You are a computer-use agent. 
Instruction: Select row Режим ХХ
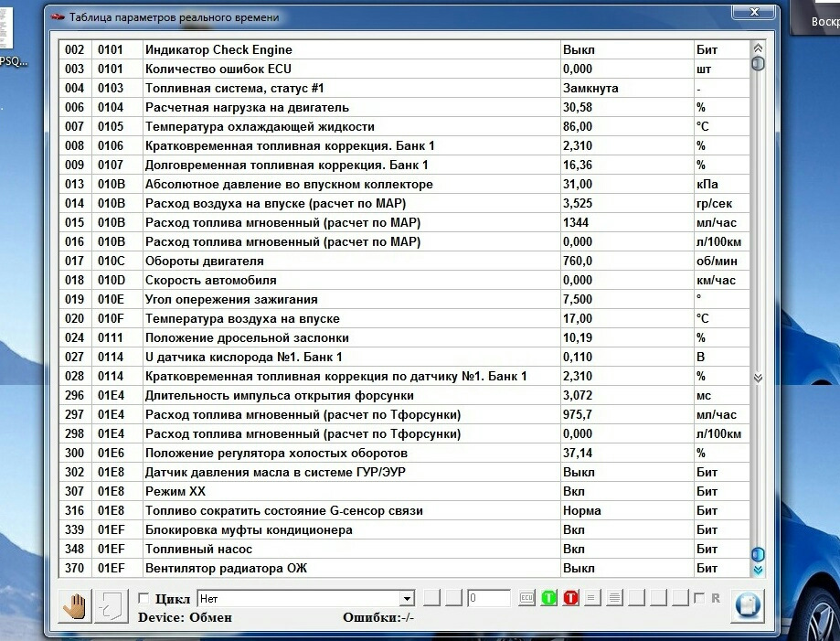405,491
